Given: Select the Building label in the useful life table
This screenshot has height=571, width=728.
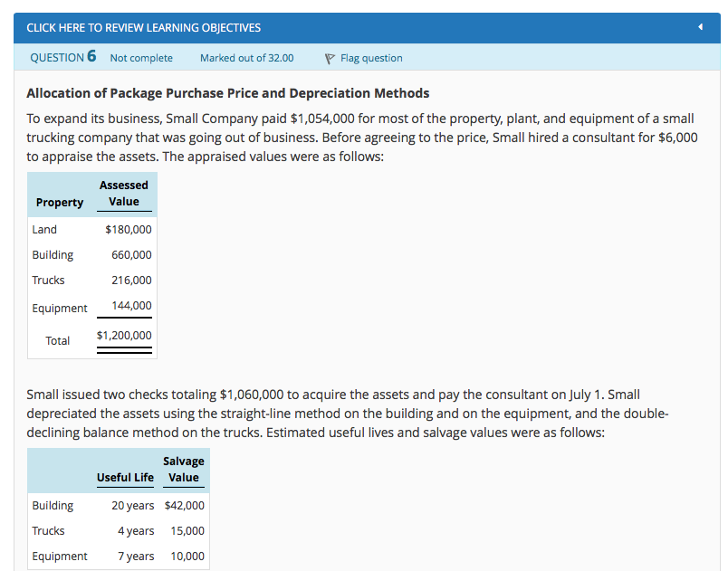Looking at the screenshot, I should [53, 506].
